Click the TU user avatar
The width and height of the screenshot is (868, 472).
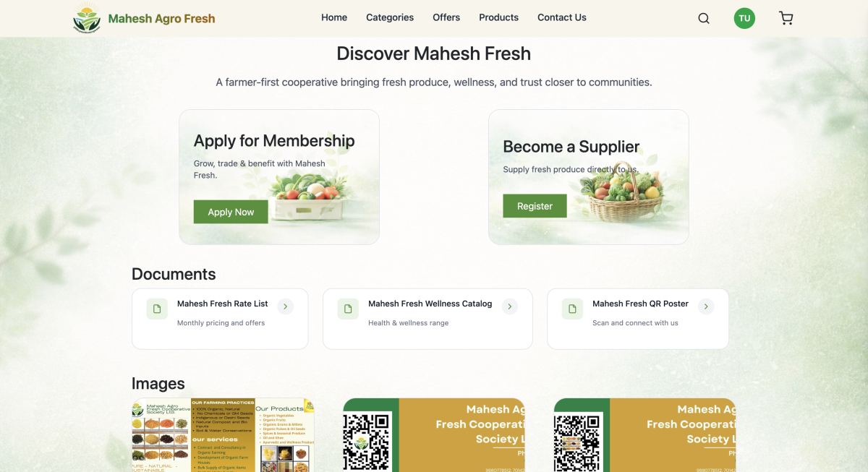pos(744,18)
